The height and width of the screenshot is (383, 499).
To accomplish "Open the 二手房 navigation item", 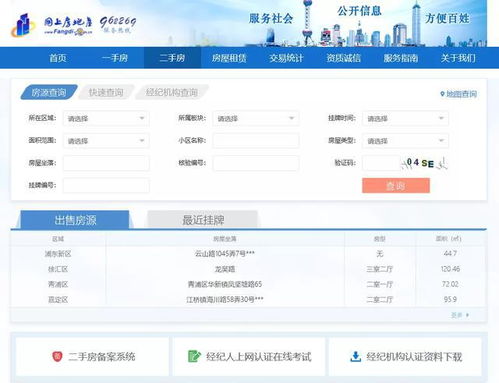I will pyautogui.click(x=172, y=58).
